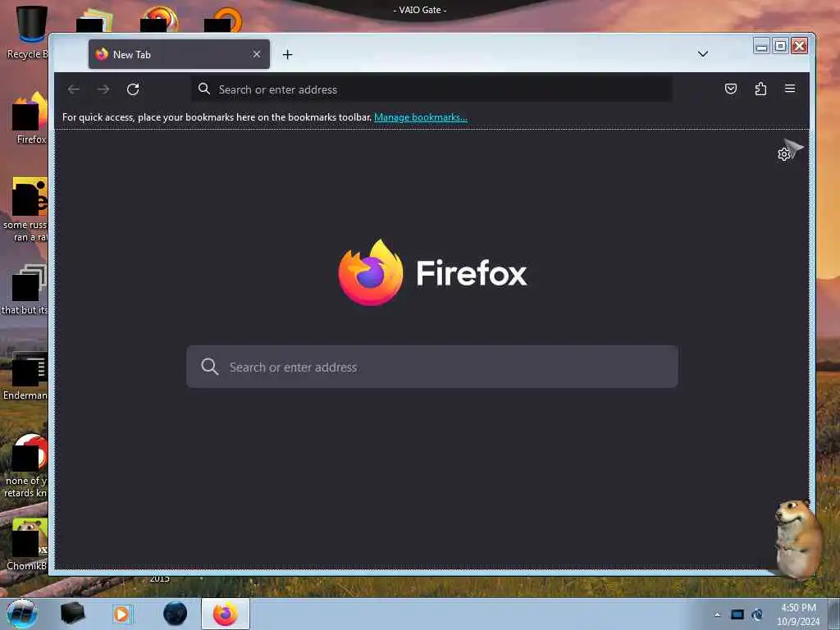
Task: Go back using the back arrow
Action: (74, 89)
